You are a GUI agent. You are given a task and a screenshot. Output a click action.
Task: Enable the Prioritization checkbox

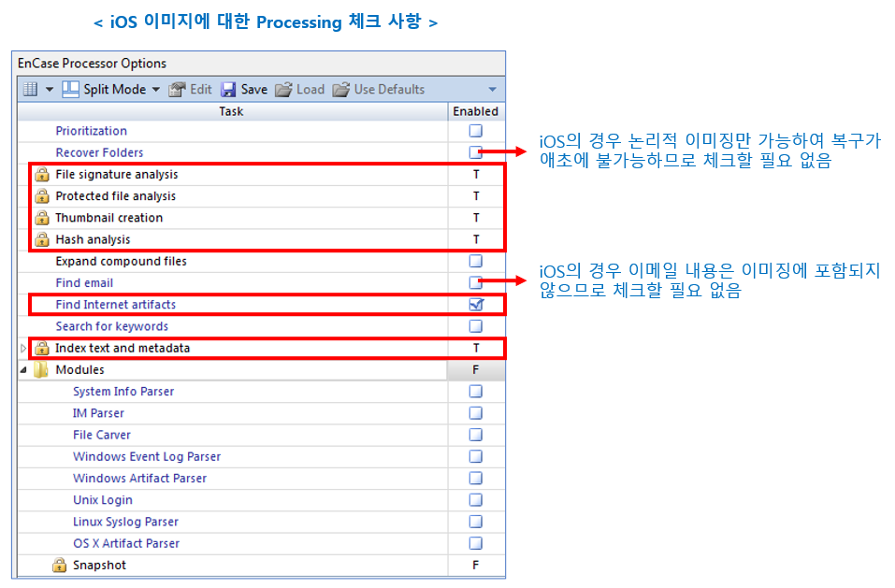coord(475,131)
